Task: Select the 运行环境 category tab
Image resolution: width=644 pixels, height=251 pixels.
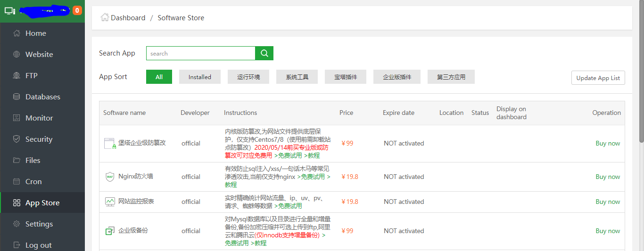Action: pos(248,77)
